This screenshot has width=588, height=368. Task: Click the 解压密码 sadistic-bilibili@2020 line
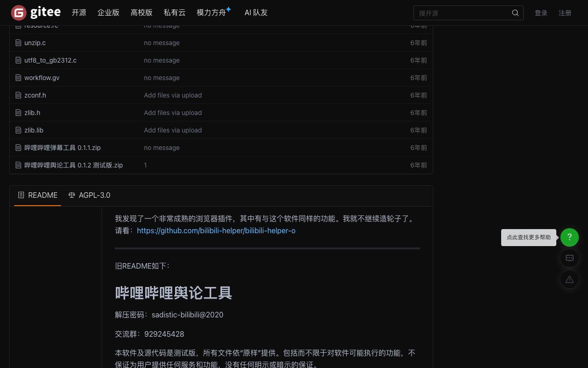(169, 315)
